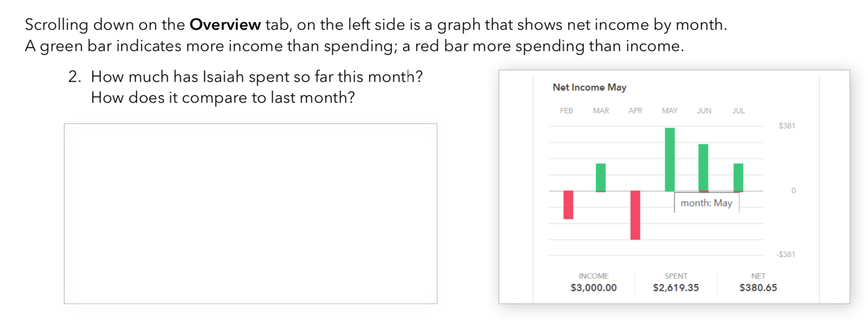Click the -$381 axis label
This screenshot has height=320, width=868.
pyautogui.click(x=786, y=254)
